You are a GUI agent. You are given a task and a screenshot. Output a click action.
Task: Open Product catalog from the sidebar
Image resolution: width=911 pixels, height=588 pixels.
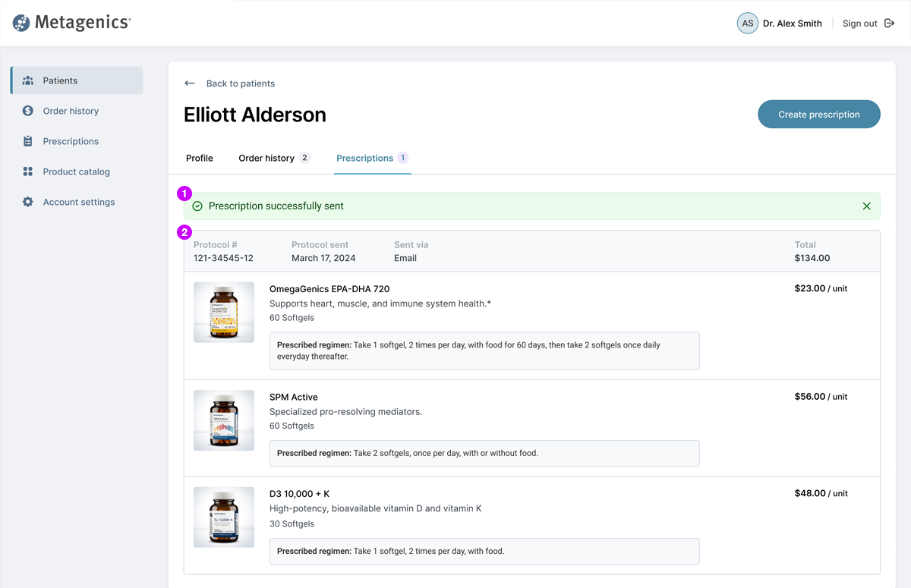(77, 171)
